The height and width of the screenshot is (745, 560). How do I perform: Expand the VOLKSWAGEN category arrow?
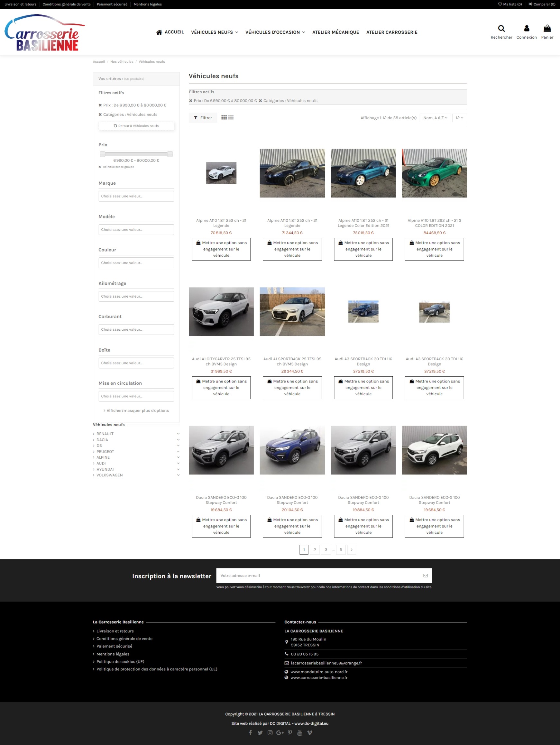click(178, 475)
